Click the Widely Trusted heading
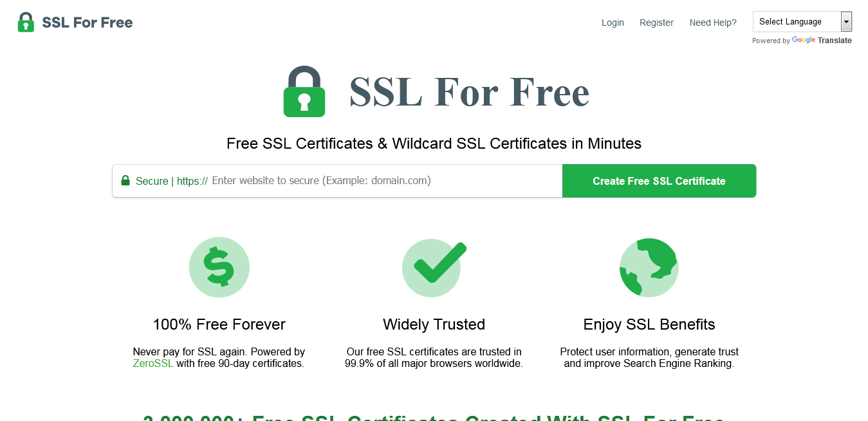Viewport: 868px width, 421px height. click(x=434, y=324)
